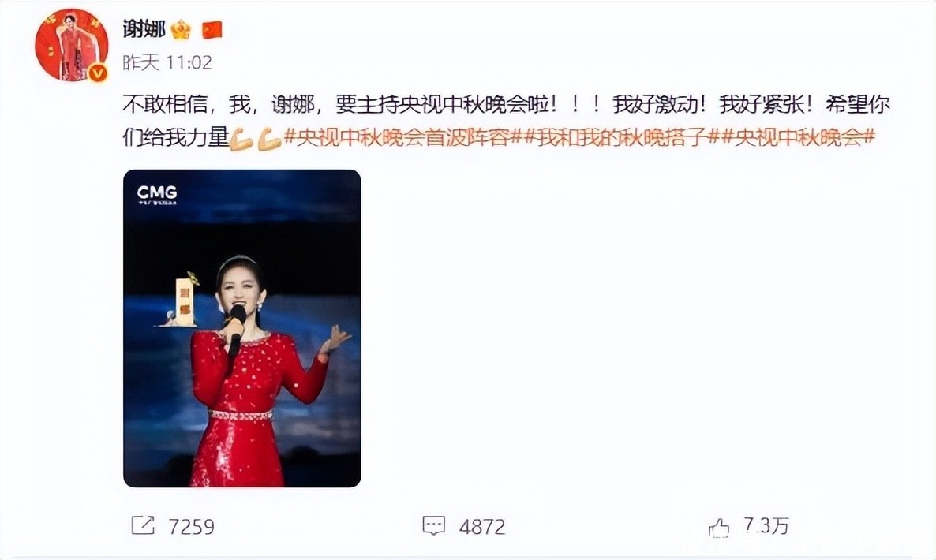936x560 pixels.
Task: Click the post timestamp 昨天 11:02
Action: (167, 62)
